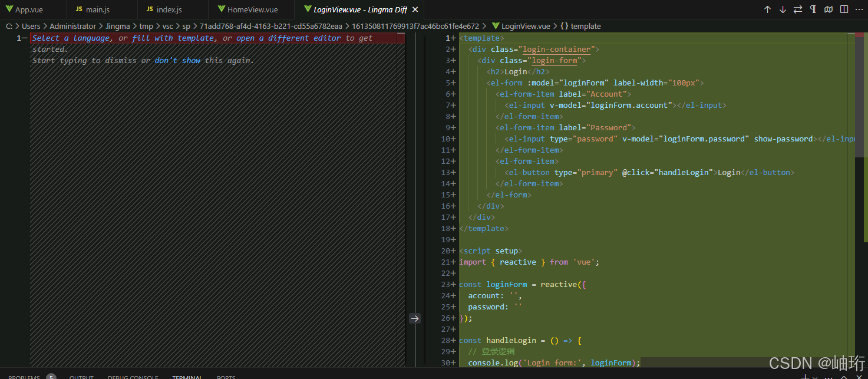Image resolution: width=868 pixels, height=379 pixels.
Task: Open the 'Administrator' breadcrumb segment
Action: (72, 26)
